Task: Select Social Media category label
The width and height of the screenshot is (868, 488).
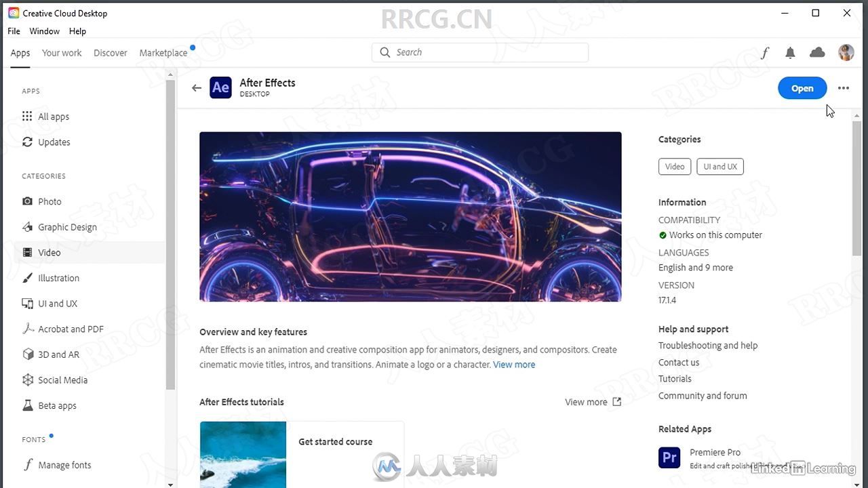Action: (62, 380)
